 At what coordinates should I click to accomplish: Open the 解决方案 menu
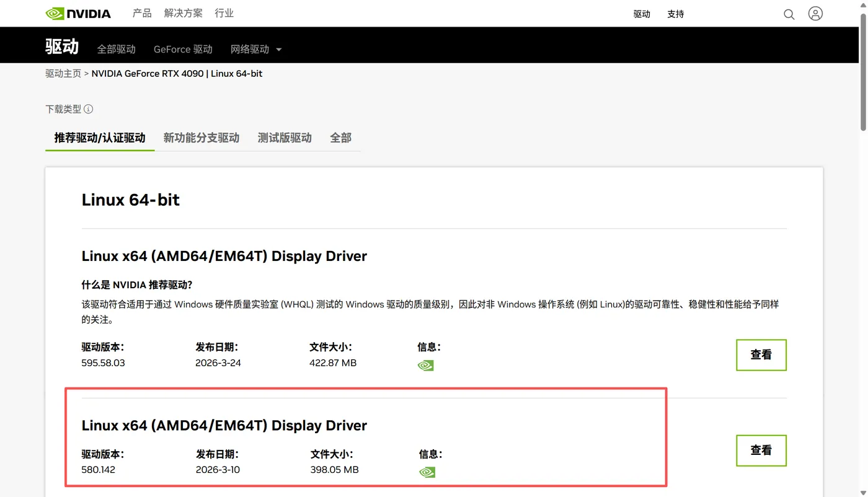[183, 13]
